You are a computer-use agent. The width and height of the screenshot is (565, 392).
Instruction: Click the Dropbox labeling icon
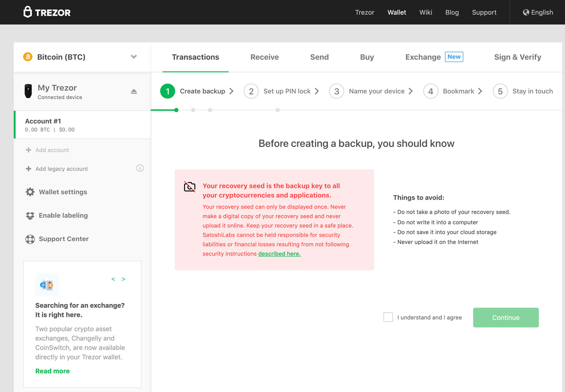pyautogui.click(x=30, y=216)
